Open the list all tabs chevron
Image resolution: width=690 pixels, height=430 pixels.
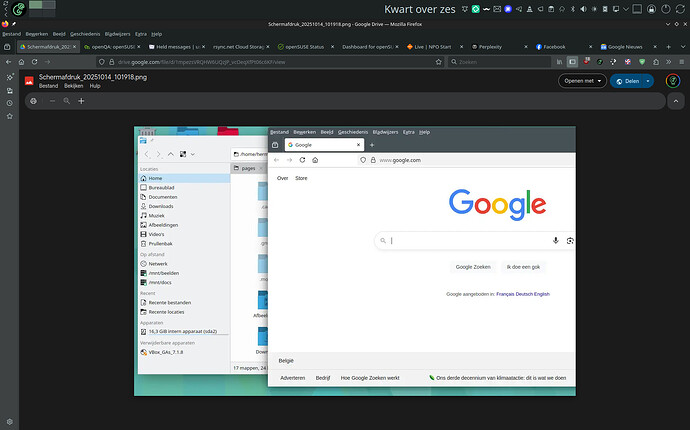tap(681, 46)
